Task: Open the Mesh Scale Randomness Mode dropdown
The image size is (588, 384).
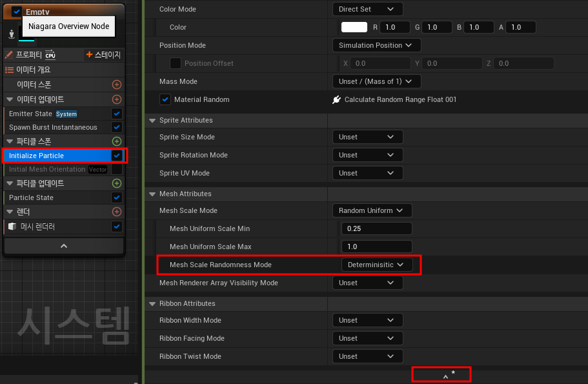Action: 377,265
